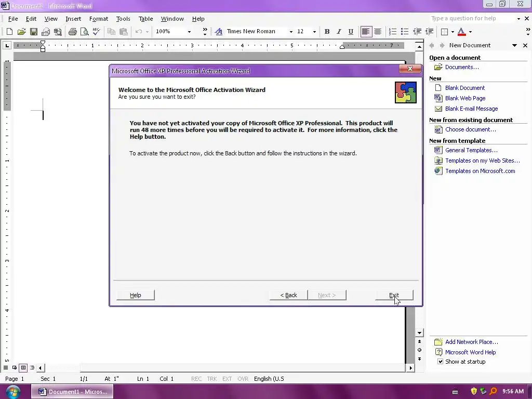Image resolution: width=532 pixels, height=399 pixels.
Task: Click the Choose document icon
Action: (438, 129)
